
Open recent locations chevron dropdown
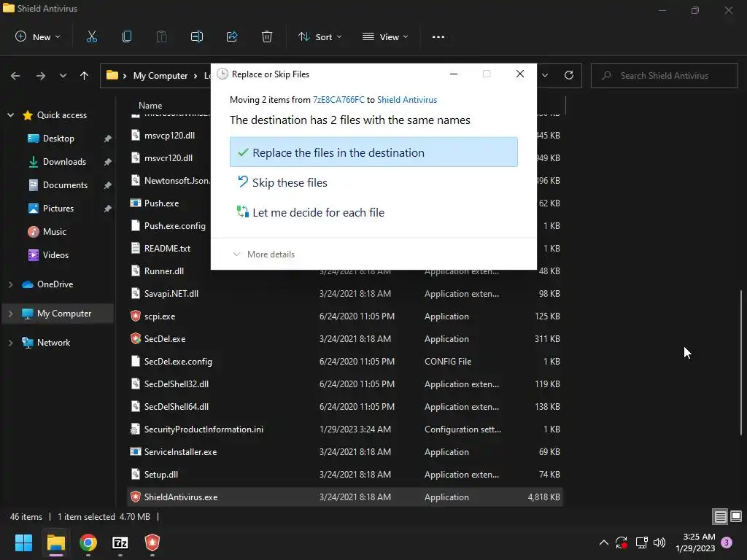coord(63,76)
